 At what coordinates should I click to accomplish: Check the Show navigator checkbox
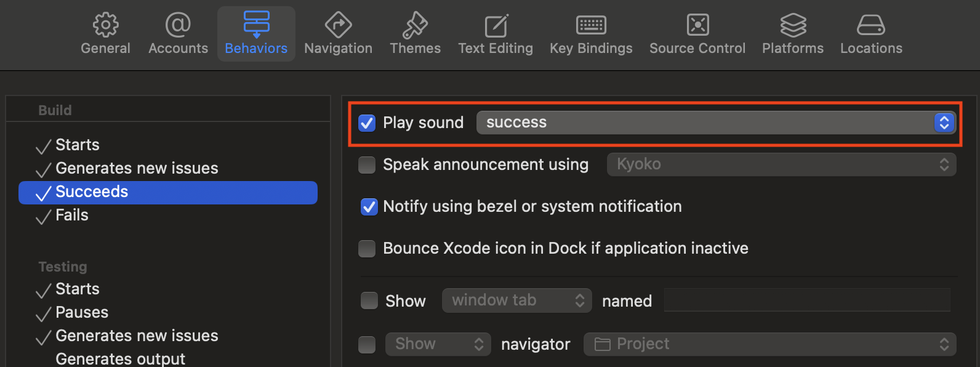[367, 344]
